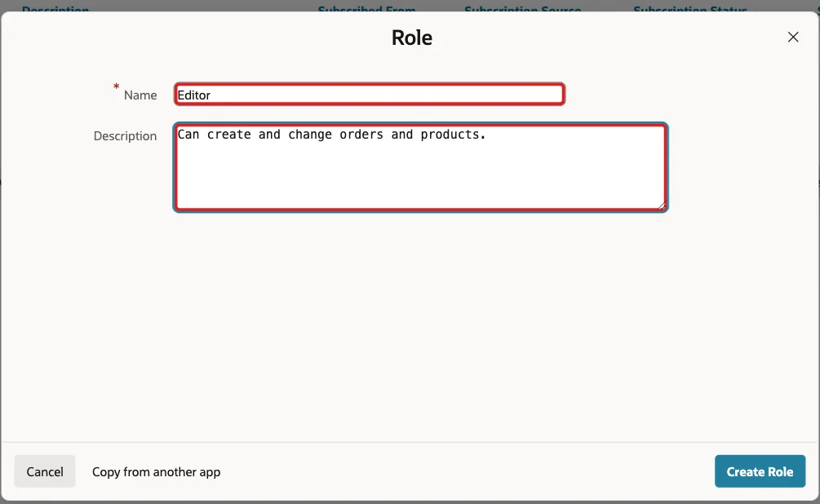Click the Description textarea resize handle
Image resolution: width=820 pixels, height=504 pixels.
[662, 206]
